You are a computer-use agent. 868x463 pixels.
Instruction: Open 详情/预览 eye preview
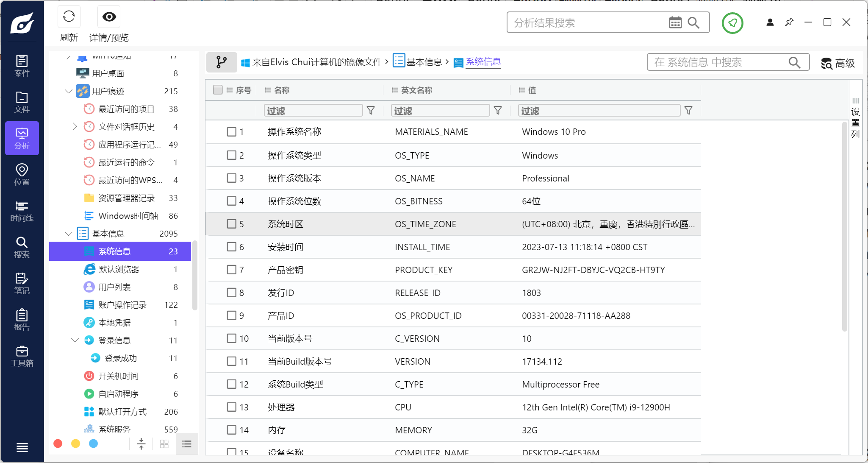tap(109, 17)
